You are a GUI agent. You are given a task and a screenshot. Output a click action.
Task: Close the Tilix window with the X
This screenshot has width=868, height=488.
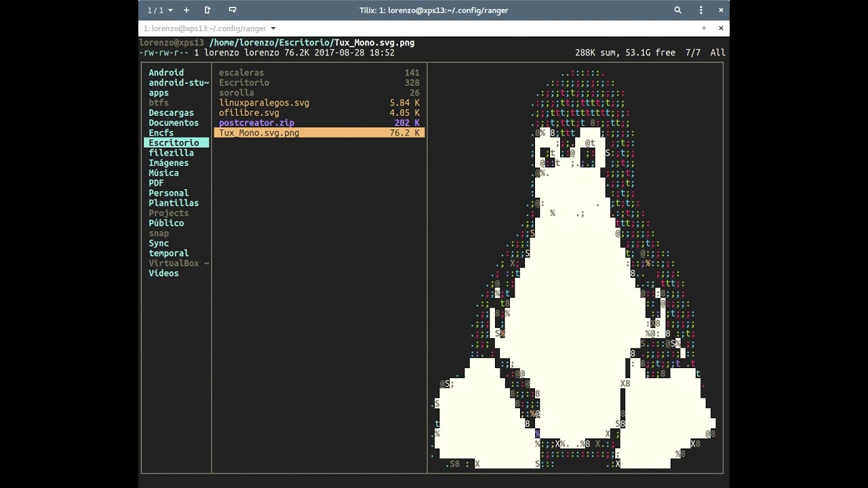tap(722, 10)
